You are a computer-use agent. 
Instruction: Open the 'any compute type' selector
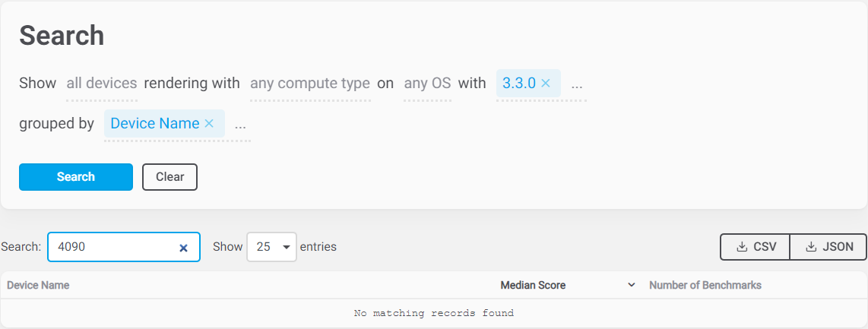pyautogui.click(x=309, y=84)
